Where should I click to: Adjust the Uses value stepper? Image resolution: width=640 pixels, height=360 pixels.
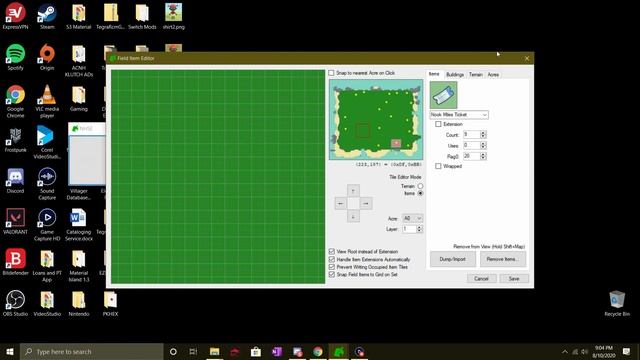click(x=483, y=145)
